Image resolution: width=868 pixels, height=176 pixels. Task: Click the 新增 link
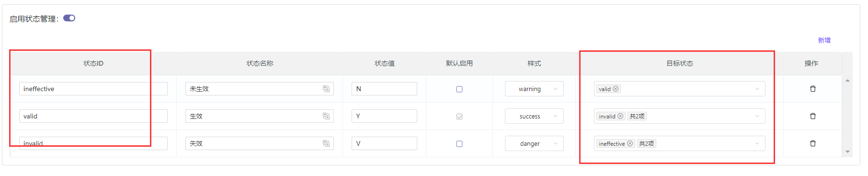824,40
